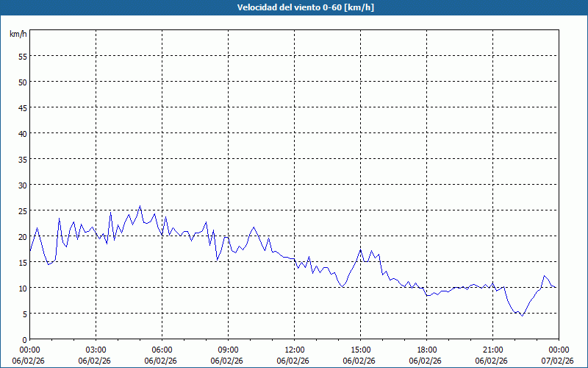Click the lowest wind speed dip on the line
This screenshot has width=588, height=368.
[523, 316]
